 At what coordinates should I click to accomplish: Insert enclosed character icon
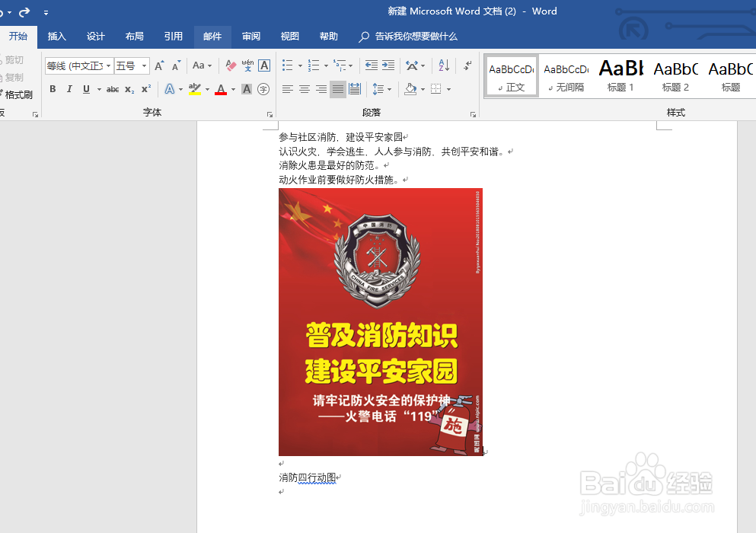point(263,89)
